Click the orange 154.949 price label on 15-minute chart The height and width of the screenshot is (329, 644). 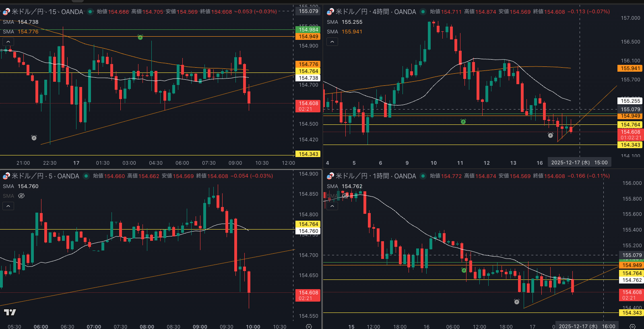tap(308, 37)
